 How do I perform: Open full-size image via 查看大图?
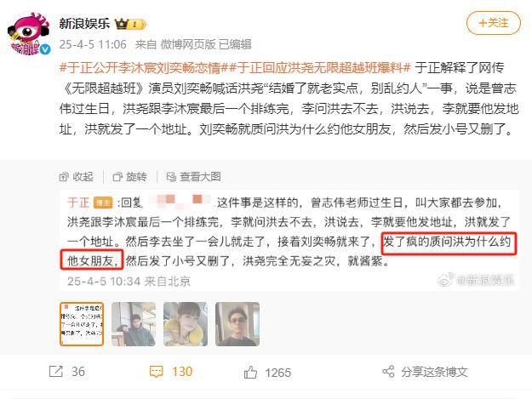(193, 177)
